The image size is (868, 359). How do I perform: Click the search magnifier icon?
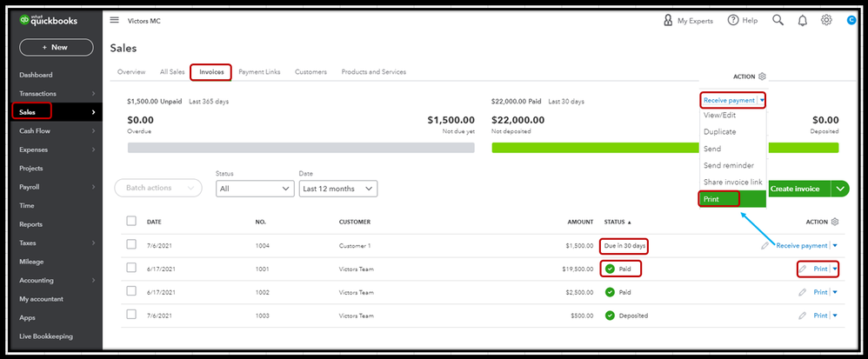coord(778,21)
